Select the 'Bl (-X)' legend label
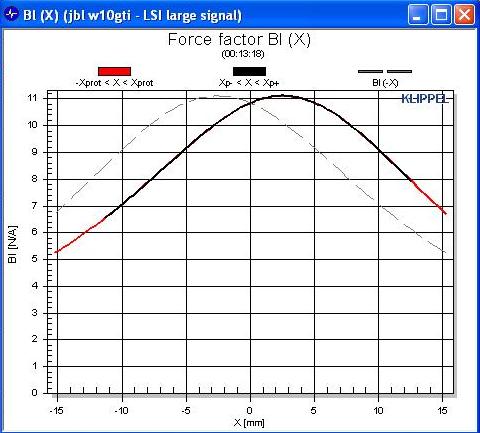480x433 pixels. 385,83
